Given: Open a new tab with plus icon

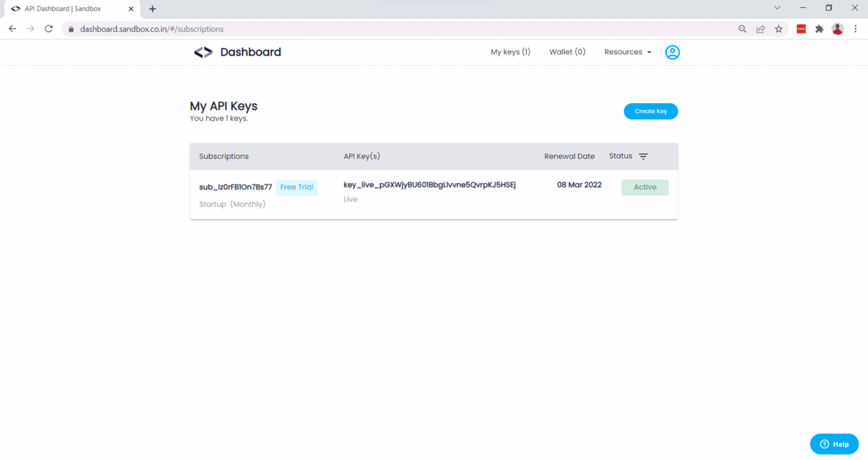Looking at the screenshot, I should point(153,9).
